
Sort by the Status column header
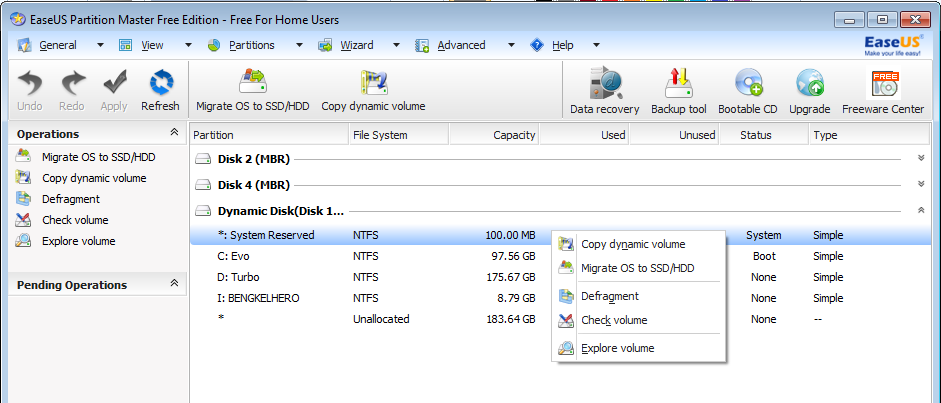click(763, 135)
